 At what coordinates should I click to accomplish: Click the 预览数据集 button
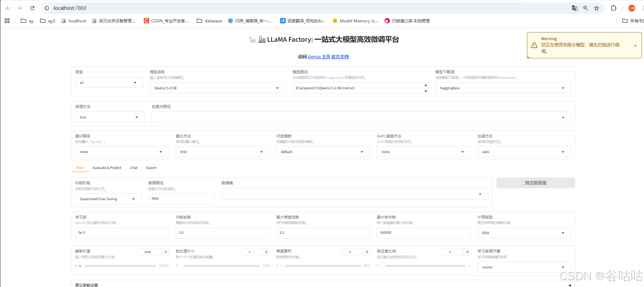(x=536, y=183)
